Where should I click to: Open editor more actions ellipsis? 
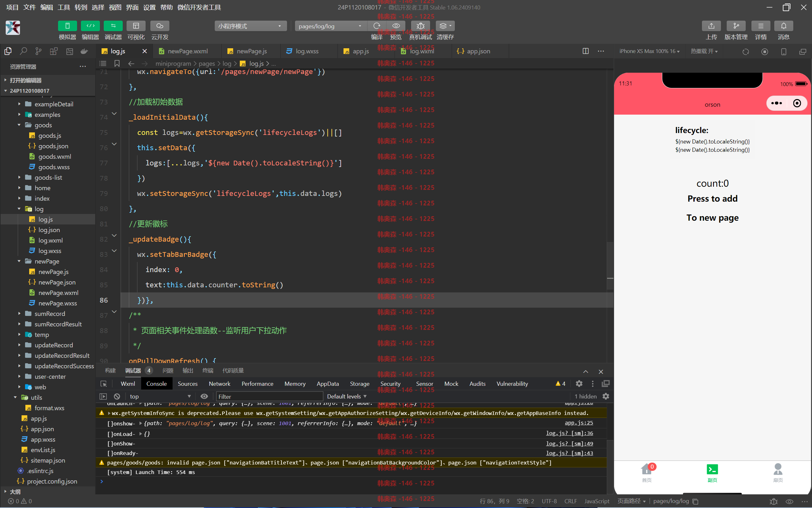(x=601, y=51)
